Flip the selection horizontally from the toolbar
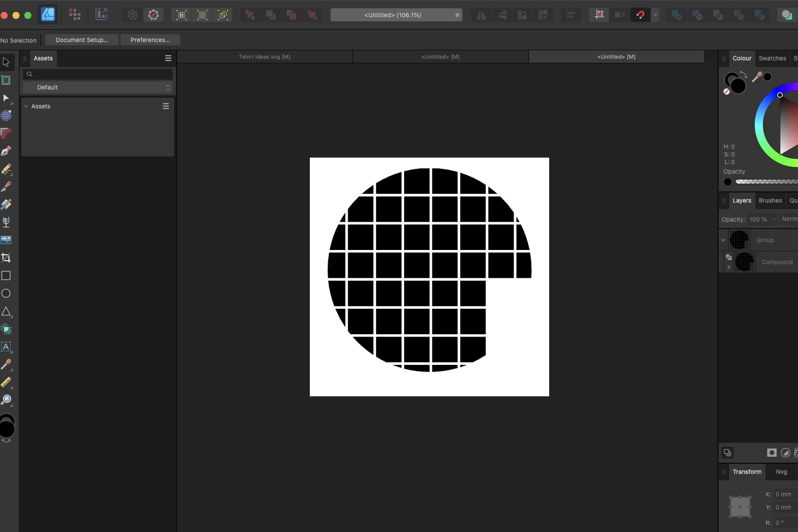798x532 pixels. pyautogui.click(x=480, y=15)
